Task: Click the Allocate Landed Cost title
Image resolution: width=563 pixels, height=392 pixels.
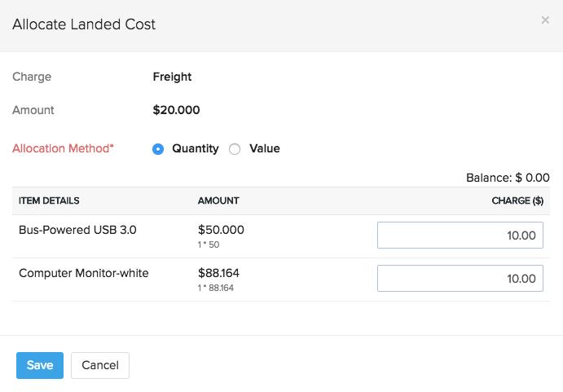Action: pyautogui.click(x=84, y=24)
